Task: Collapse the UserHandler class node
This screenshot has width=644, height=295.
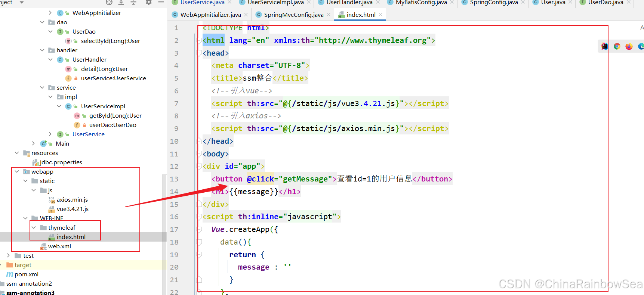Action: point(50,59)
